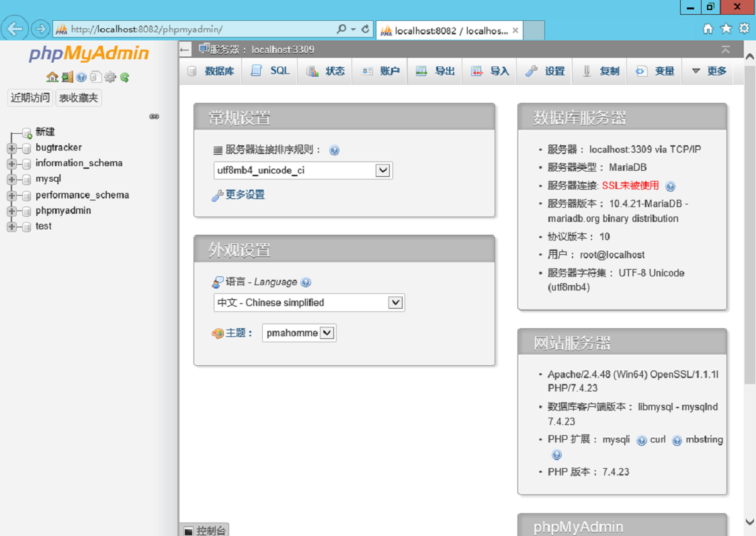756x536 pixels.
Task: Collapse navigation panel with left arrow icon
Action: (x=184, y=49)
